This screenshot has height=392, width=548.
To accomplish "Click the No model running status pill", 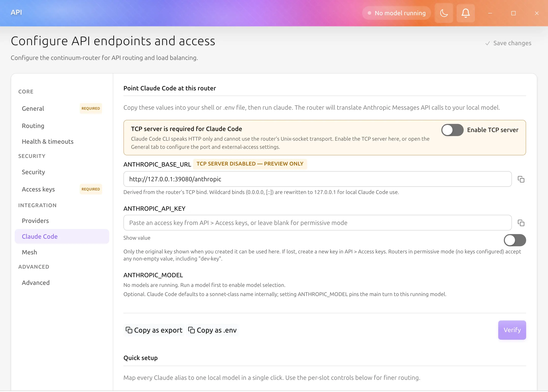I will coord(396,13).
